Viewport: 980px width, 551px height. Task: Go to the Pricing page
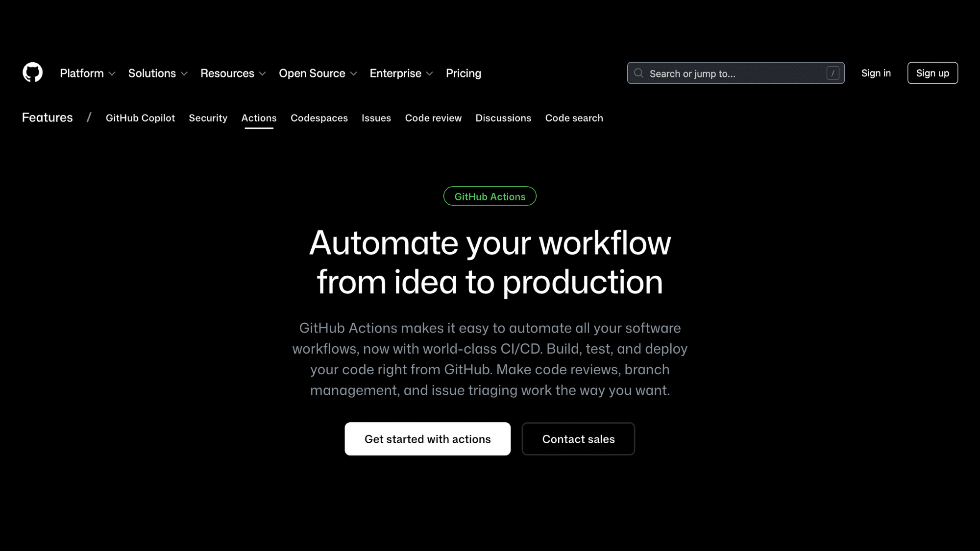coord(463,73)
